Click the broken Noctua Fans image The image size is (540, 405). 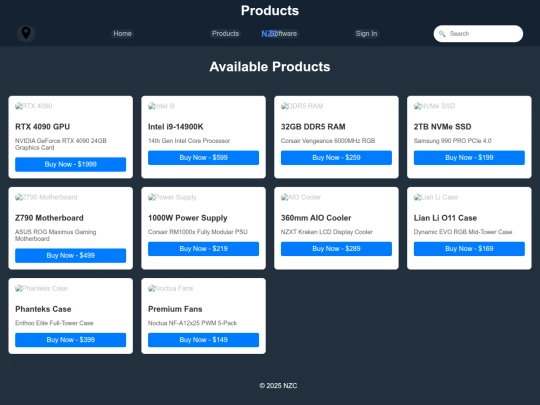click(x=170, y=288)
